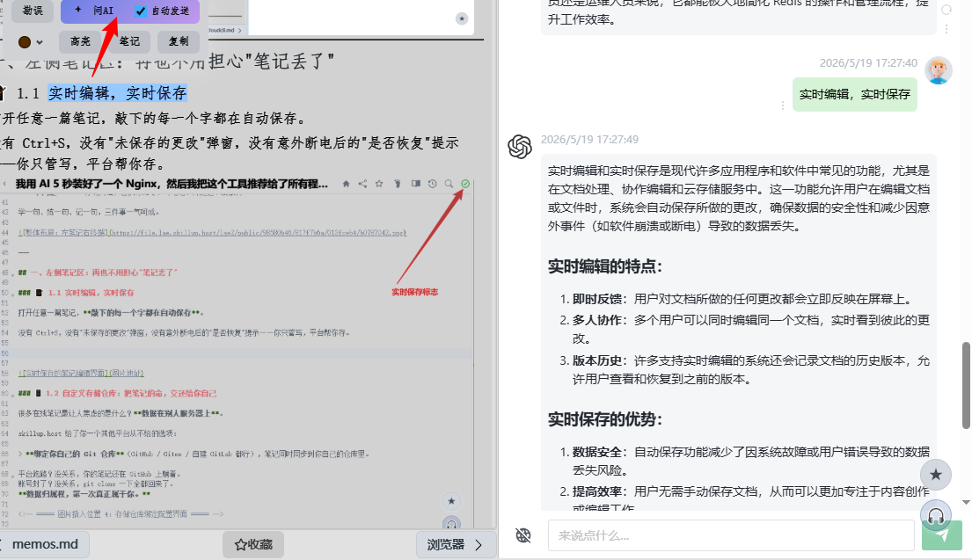Click the heading 实时编辑的特点

point(605,267)
